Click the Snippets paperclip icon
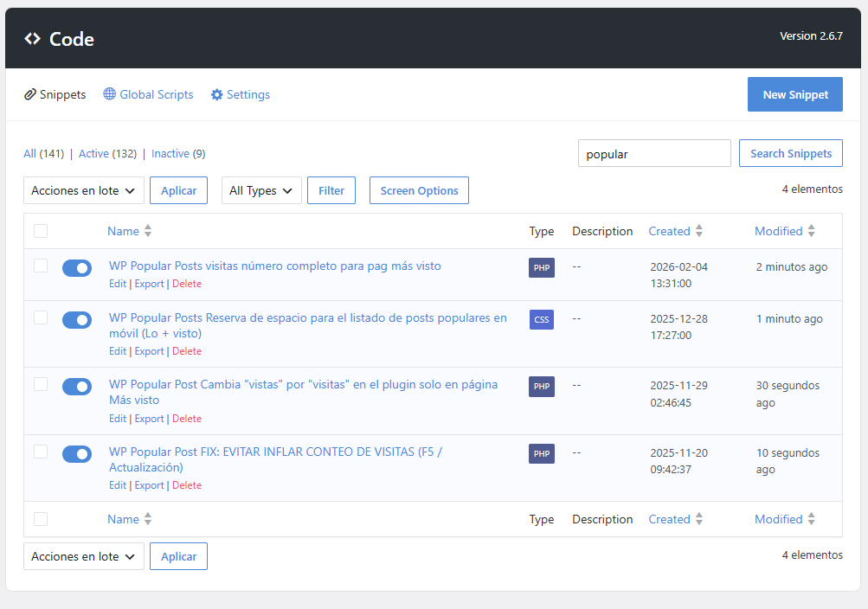This screenshot has height=609, width=868. 30,94
